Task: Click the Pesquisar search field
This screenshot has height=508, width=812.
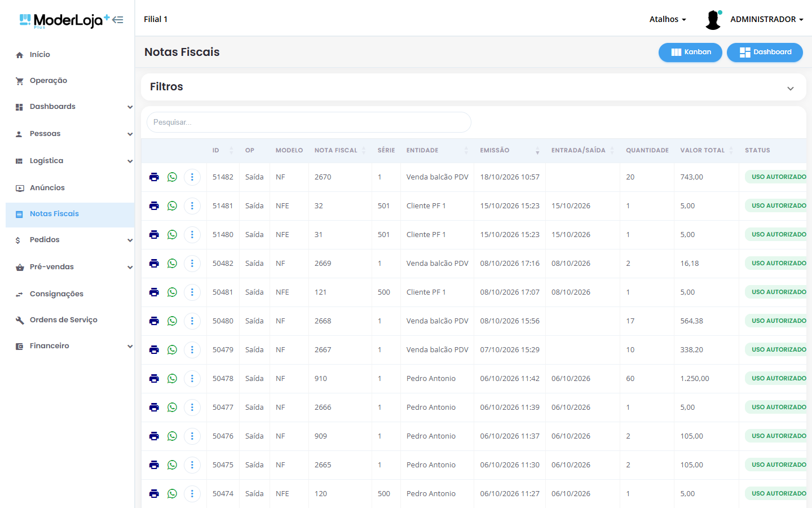Action: tap(309, 122)
